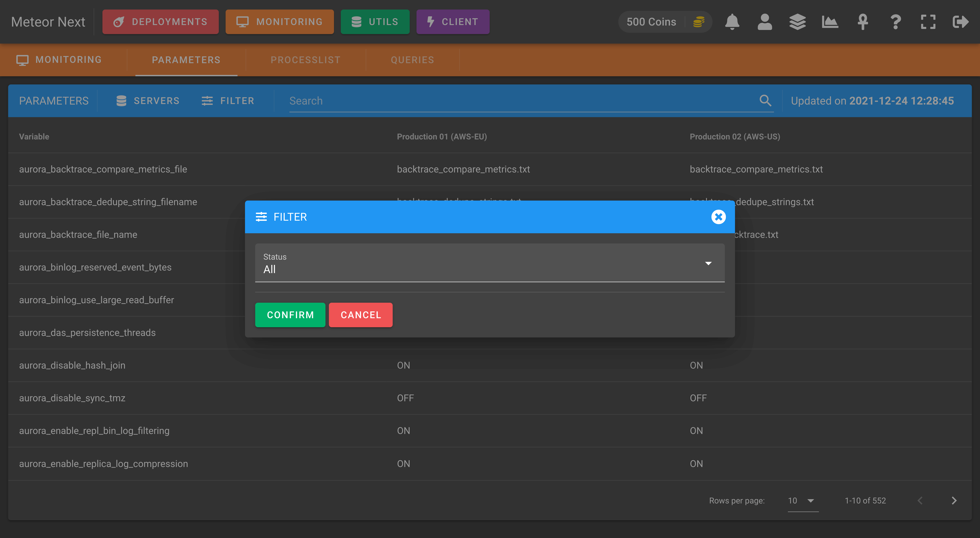This screenshot has height=538, width=980.
Task: Open the Monitoring section in top bar
Action: [279, 22]
